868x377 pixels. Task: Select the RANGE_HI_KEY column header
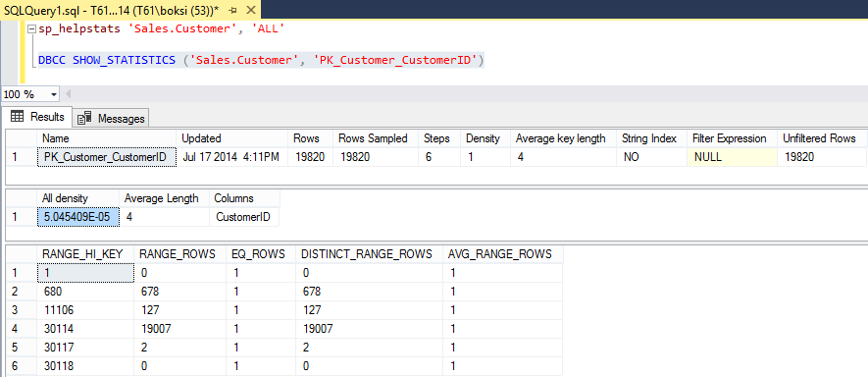[x=85, y=254]
